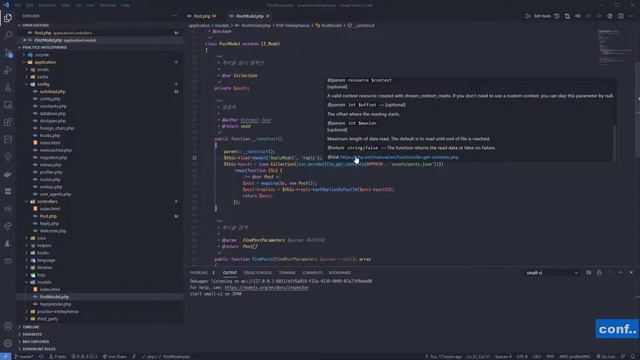Image resolution: width=640 pixels, height=360 pixels.
Task: Close the PostModel.php editor tab
Action: (268, 16)
